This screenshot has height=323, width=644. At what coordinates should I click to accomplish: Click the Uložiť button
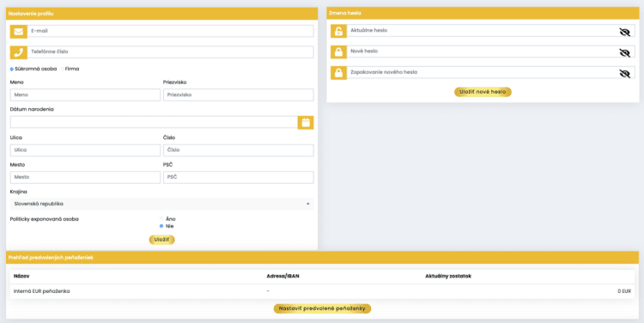click(161, 240)
